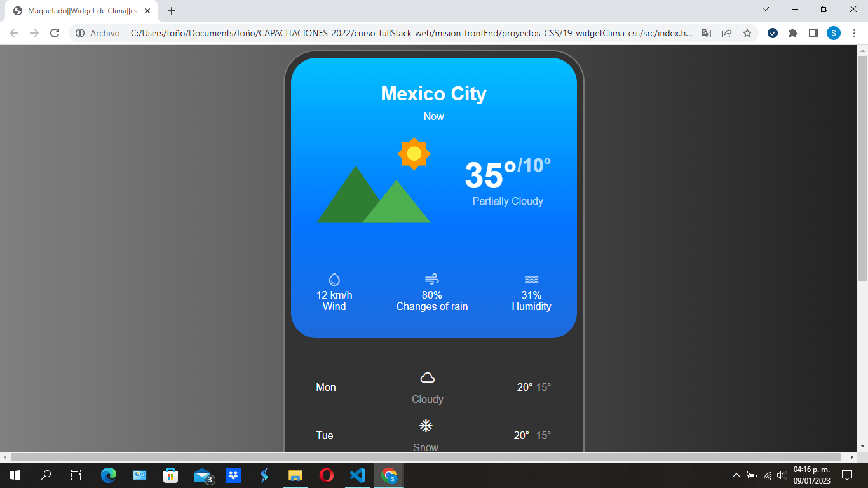The width and height of the screenshot is (868, 488).
Task: Open the tab search chevron
Action: [765, 9]
